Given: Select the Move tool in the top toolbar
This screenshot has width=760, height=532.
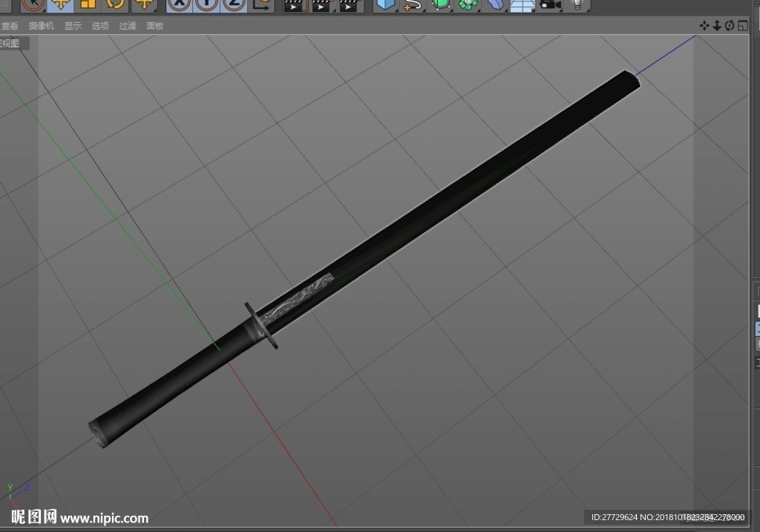Looking at the screenshot, I should 61,4.
